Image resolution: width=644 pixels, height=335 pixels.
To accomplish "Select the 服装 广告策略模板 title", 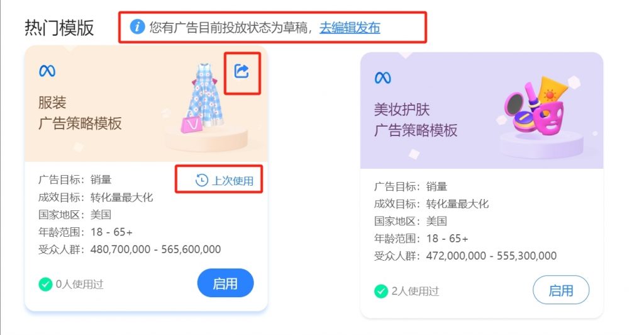I will pos(80,113).
